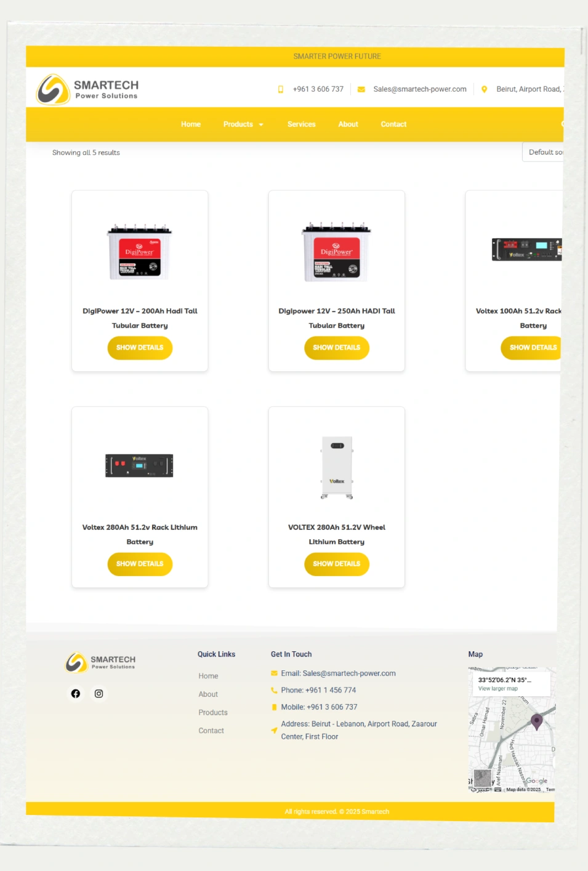588x871 pixels.
Task: Click the Smartech logo in header
Action: tap(87, 89)
